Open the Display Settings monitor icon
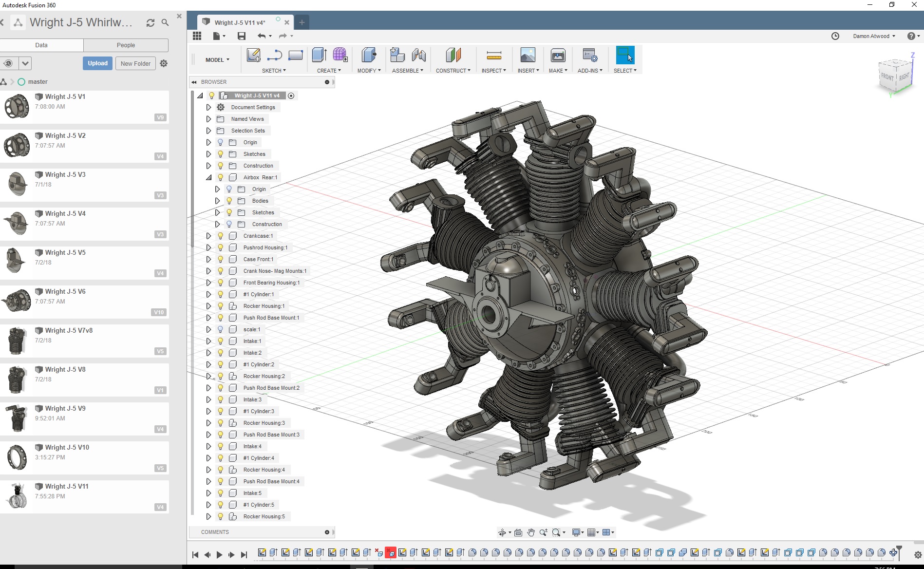This screenshot has height=569, width=924. pyautogui.click(x=576, y=532)
